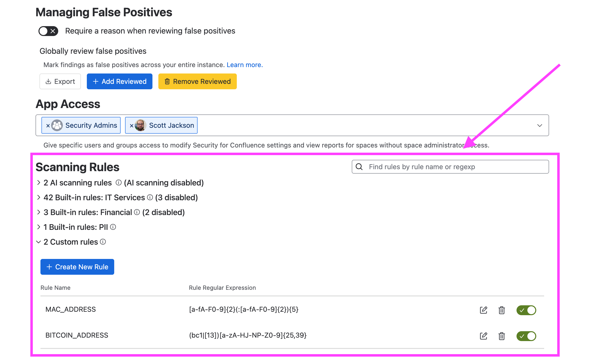Expand the 2 AI scanning rules section
This screenshot has height=364, width=592.
pos(39,182)
